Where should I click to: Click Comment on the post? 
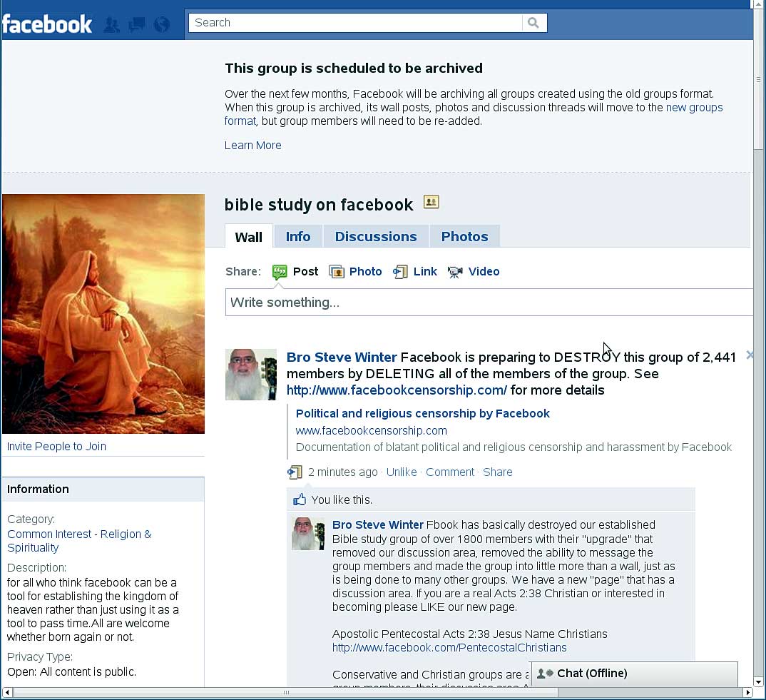click(450, 472)
